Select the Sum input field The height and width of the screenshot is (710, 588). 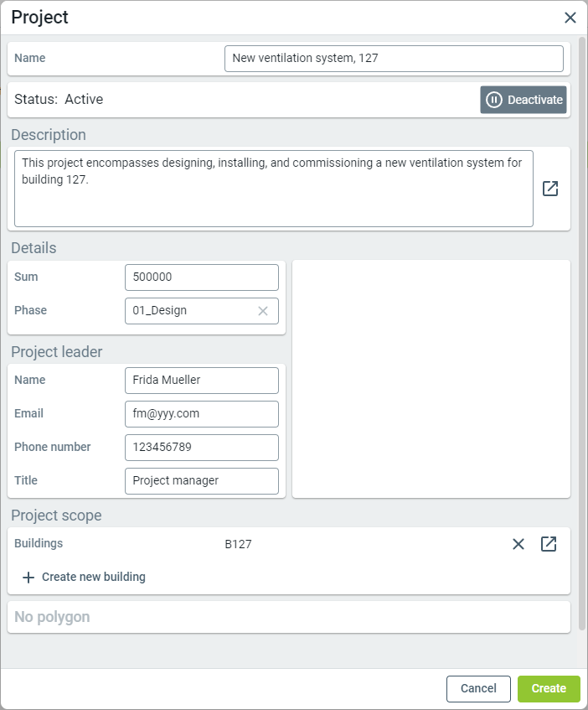201,277
